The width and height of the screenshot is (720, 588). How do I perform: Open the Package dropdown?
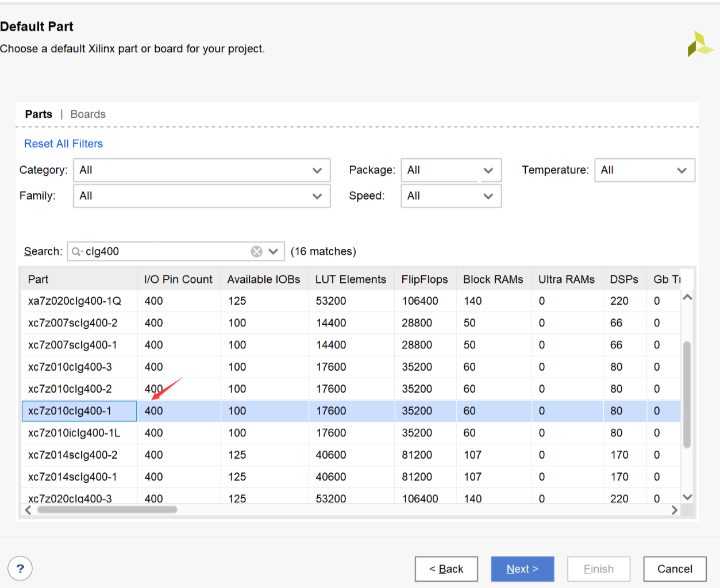451,170
